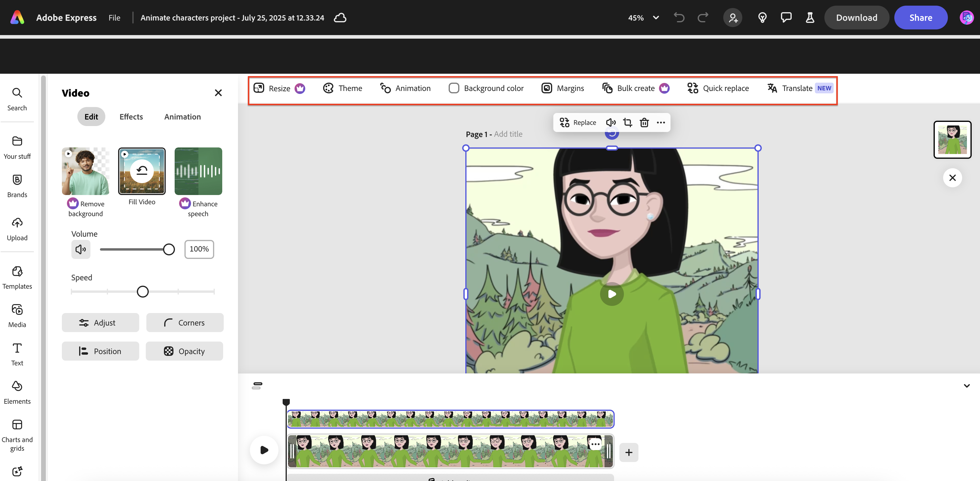The height and width of the screenshot is (481, 980).
Task: Mute volume using speaker button in panel
Action: tap(81, 249)
